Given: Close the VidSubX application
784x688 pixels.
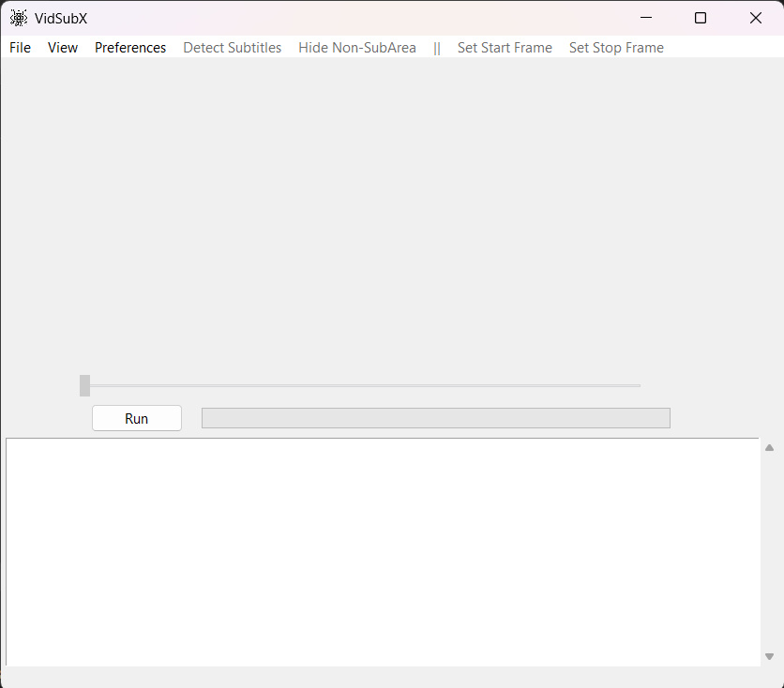Looking at the screenshot, I should tap(756, 18).
